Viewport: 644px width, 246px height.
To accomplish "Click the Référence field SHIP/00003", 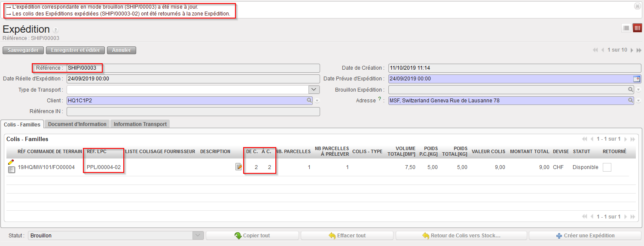I will point(193,68).
